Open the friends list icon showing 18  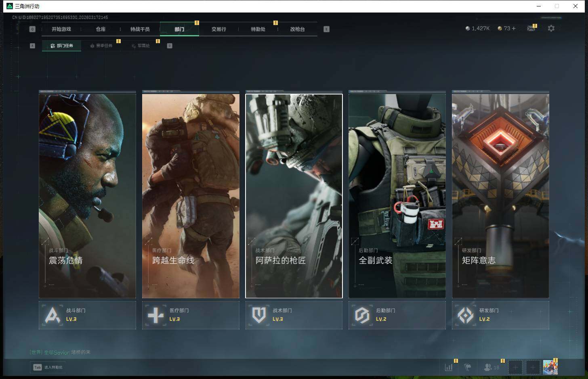coord(491,367)
